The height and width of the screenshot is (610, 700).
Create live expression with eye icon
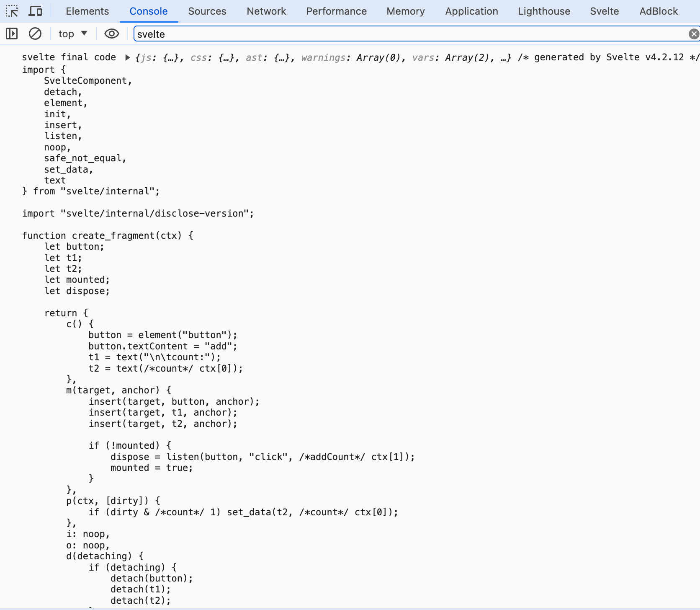coord(111,34)
